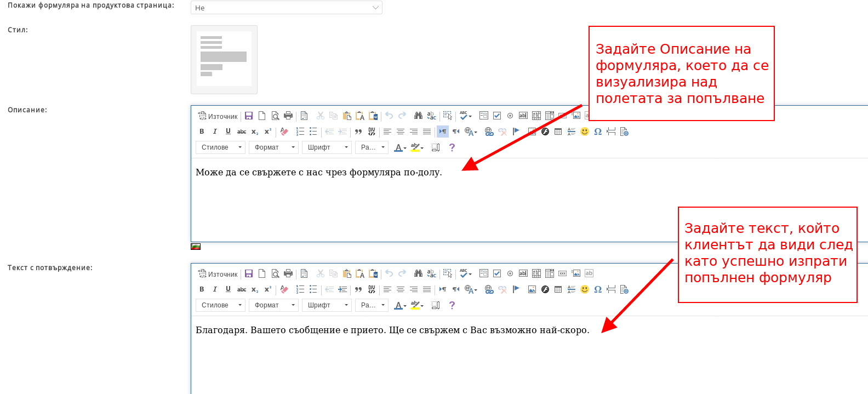The height and width of the screenshot is (394, 868).
Task: Insert special character (Omega) in the Описание editor
Action: (x=598, y=132)
